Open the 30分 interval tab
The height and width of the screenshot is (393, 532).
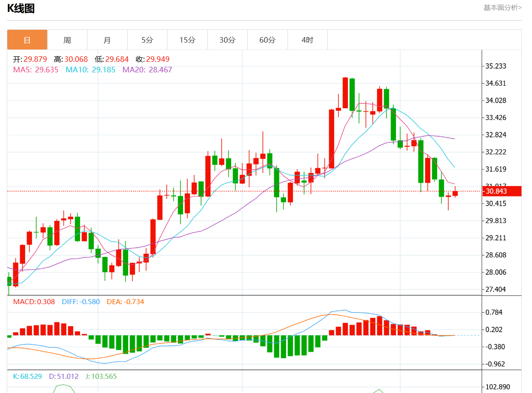coord(228,40)
